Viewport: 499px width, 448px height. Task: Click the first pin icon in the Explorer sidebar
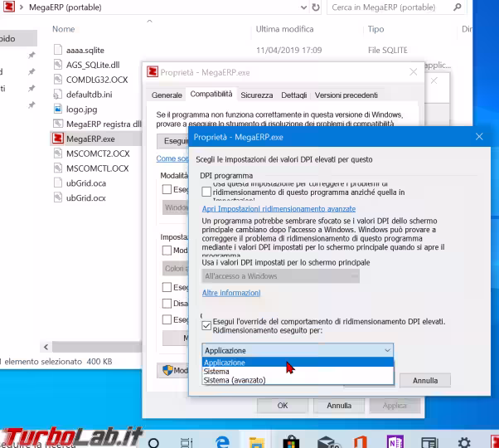pos(31,56)
